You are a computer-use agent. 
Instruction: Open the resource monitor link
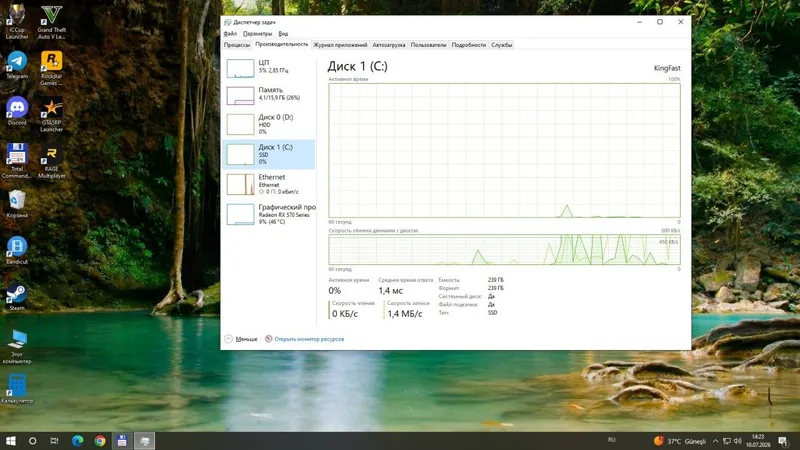305,339
